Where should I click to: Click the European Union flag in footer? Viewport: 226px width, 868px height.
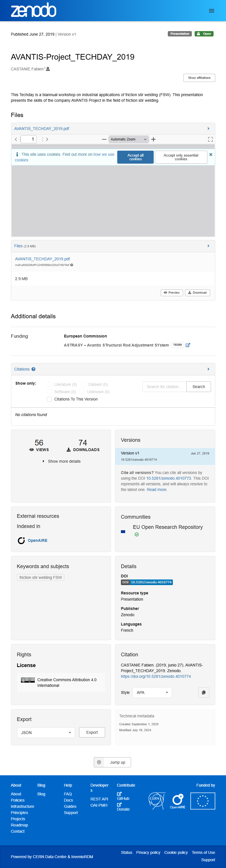203,801
